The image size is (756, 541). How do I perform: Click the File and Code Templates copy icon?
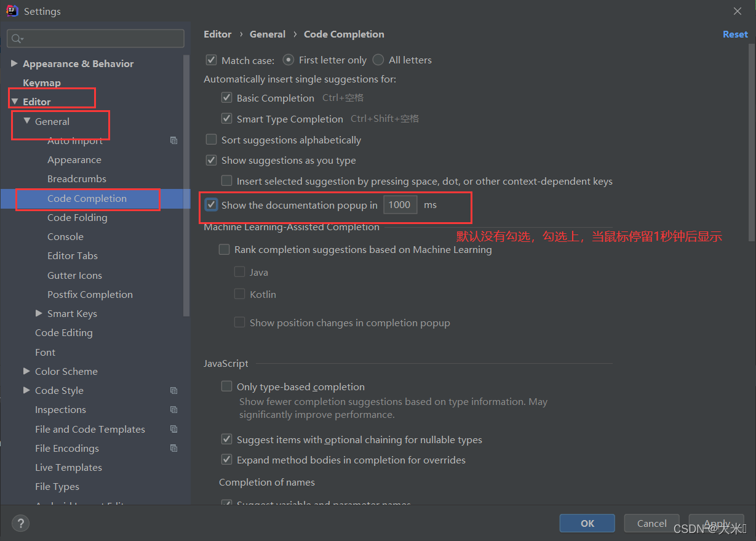(x=173, y=429)
